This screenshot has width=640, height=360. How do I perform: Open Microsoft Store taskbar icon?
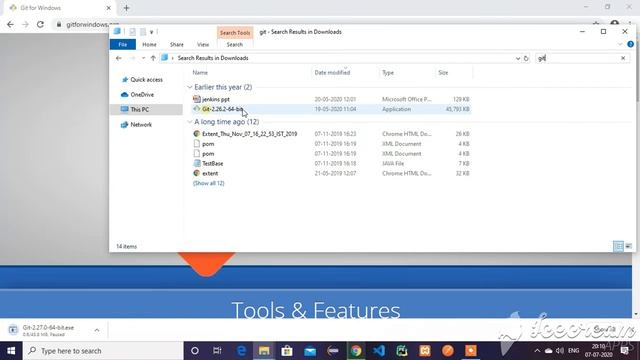[287, 351]
